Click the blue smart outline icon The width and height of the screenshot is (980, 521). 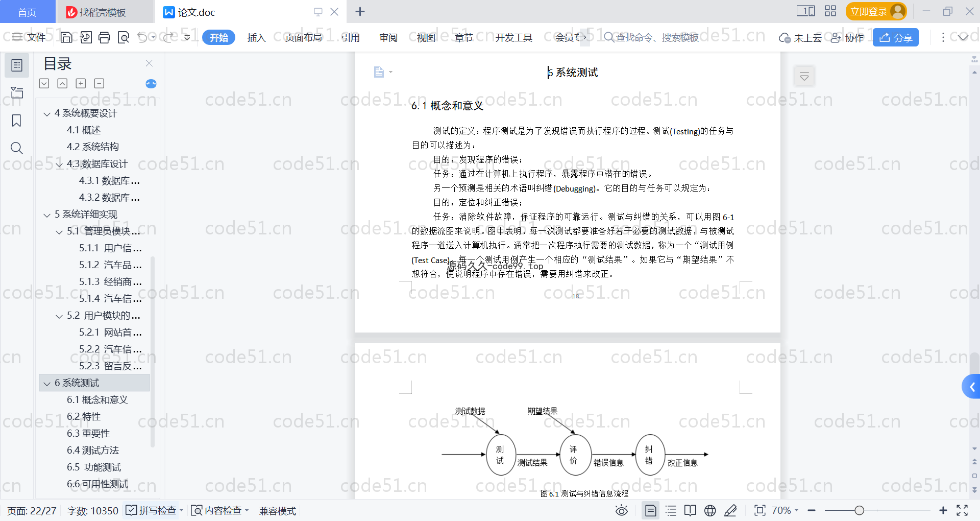(x=151, y=84)
